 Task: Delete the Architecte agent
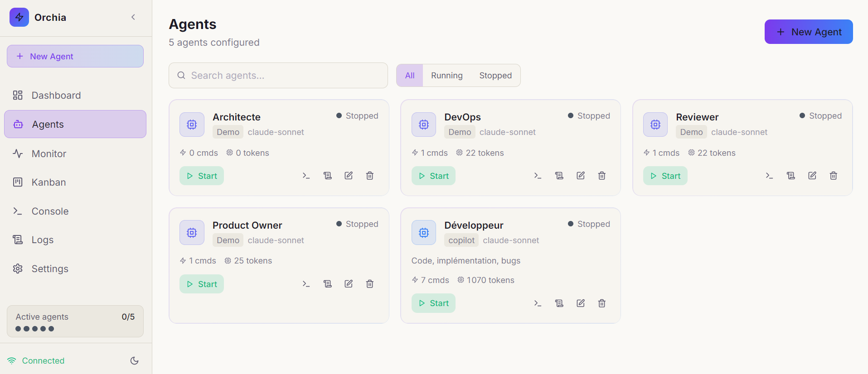(x=370, y=176)
